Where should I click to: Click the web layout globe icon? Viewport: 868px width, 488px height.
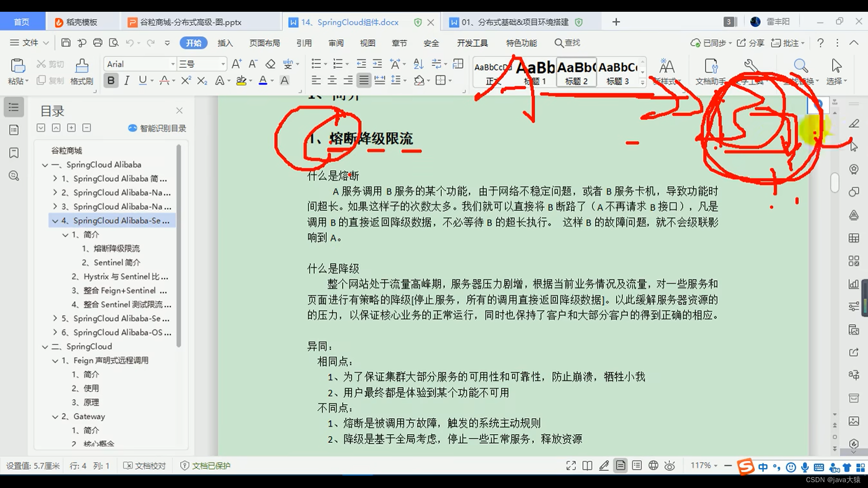pos(653,465)
